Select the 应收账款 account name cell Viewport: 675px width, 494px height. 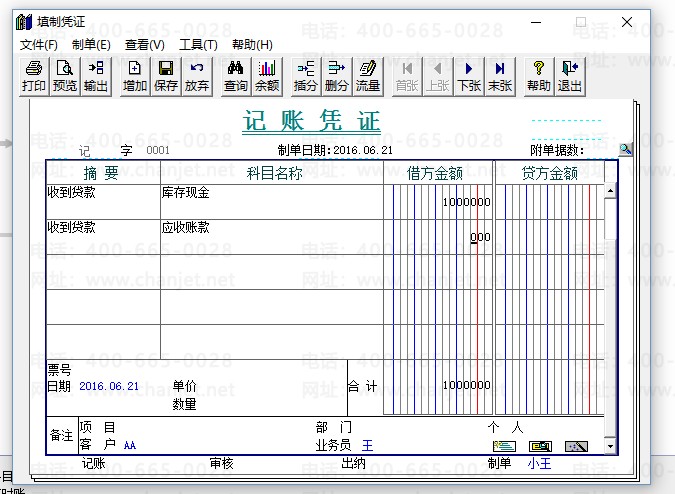270,228
